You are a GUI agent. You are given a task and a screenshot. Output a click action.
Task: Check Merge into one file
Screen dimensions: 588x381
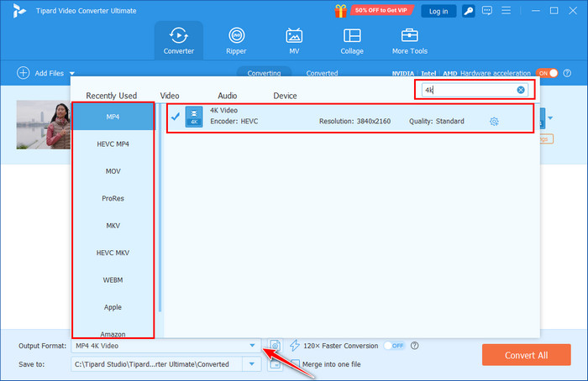click(296, 363)
